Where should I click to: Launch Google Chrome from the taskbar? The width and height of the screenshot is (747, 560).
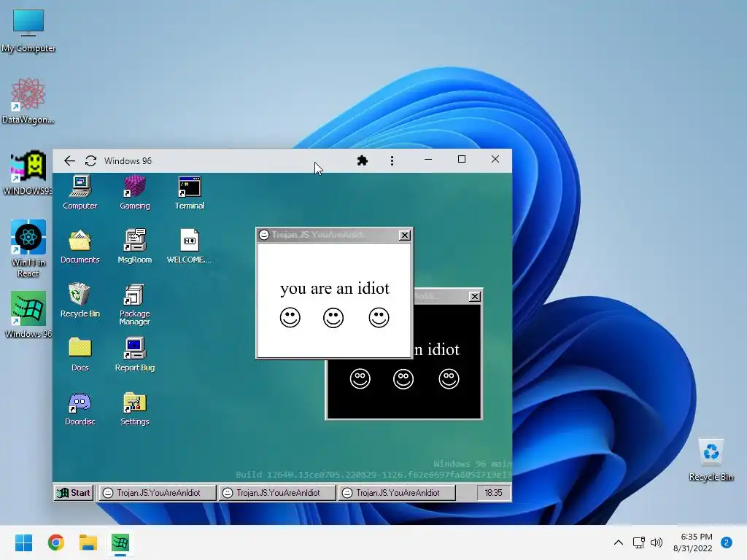point(56,542)
